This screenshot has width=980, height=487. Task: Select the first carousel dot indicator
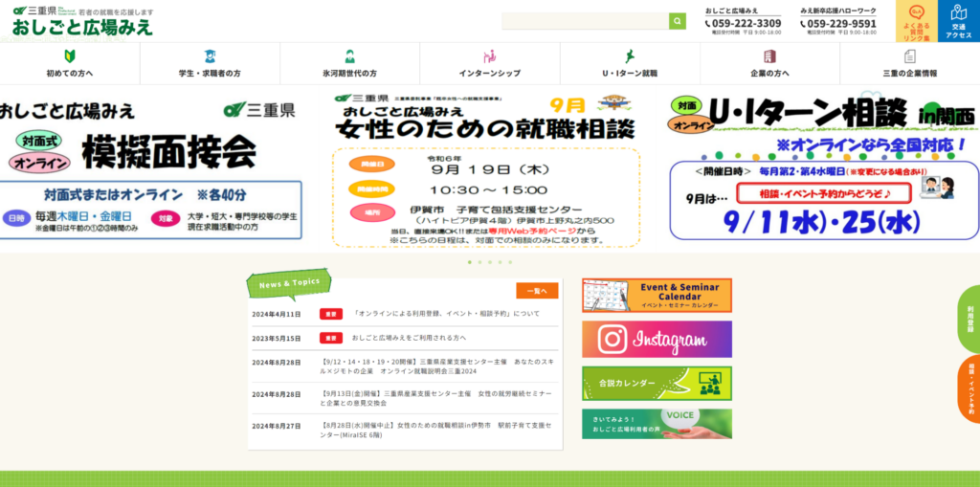pyautogui.click(x=469, y=262)
